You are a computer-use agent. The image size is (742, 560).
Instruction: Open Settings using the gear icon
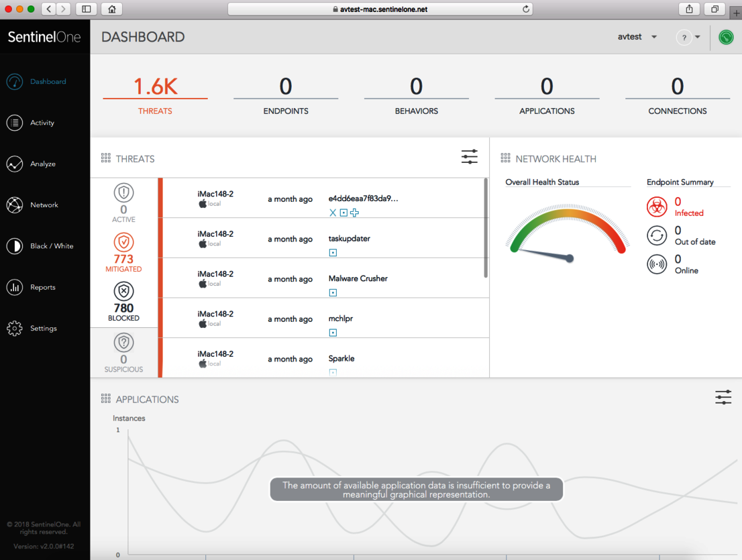(14, 328)
